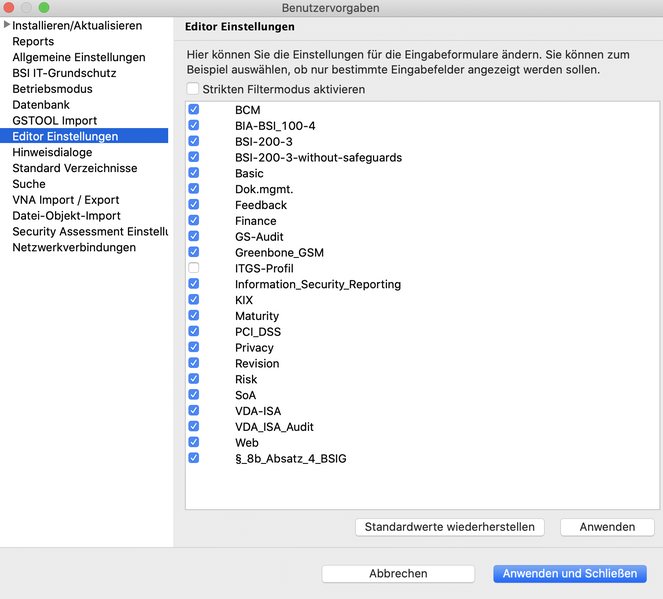Click Standardwerte wiederherstellen button
This screenshot has width=663, height=599.
(449, 527)
